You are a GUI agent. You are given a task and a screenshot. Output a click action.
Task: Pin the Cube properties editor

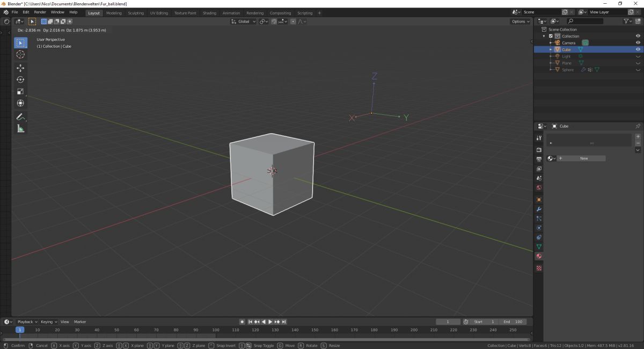pyautogui.click(x=638, y=126)
